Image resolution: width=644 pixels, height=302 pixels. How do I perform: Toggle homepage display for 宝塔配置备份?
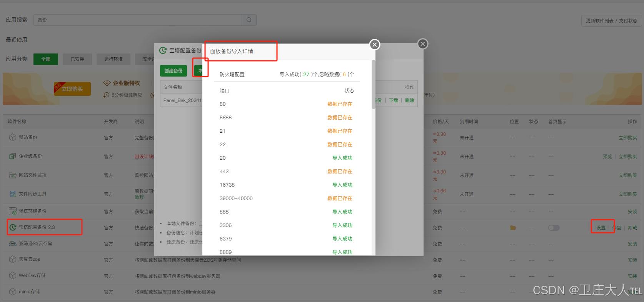pyautogui.click(x=554, y=228)
